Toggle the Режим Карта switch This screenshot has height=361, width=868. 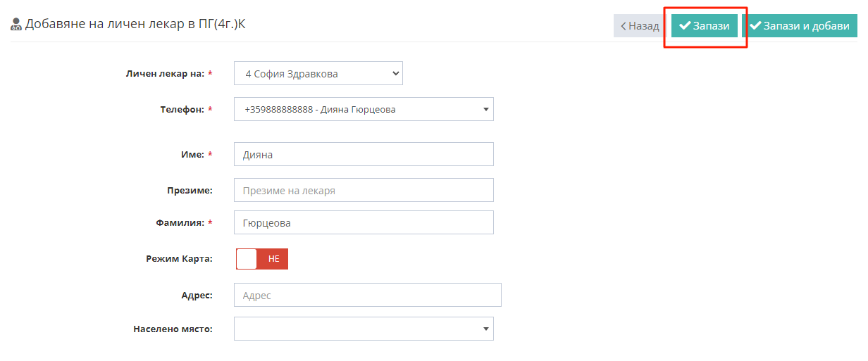click(261, 259)
